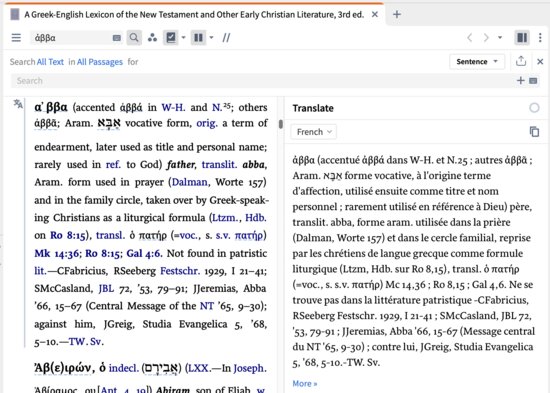Open the hamburger panel menu
Viewport: 550px width, 393px height.
pos(16,38)
